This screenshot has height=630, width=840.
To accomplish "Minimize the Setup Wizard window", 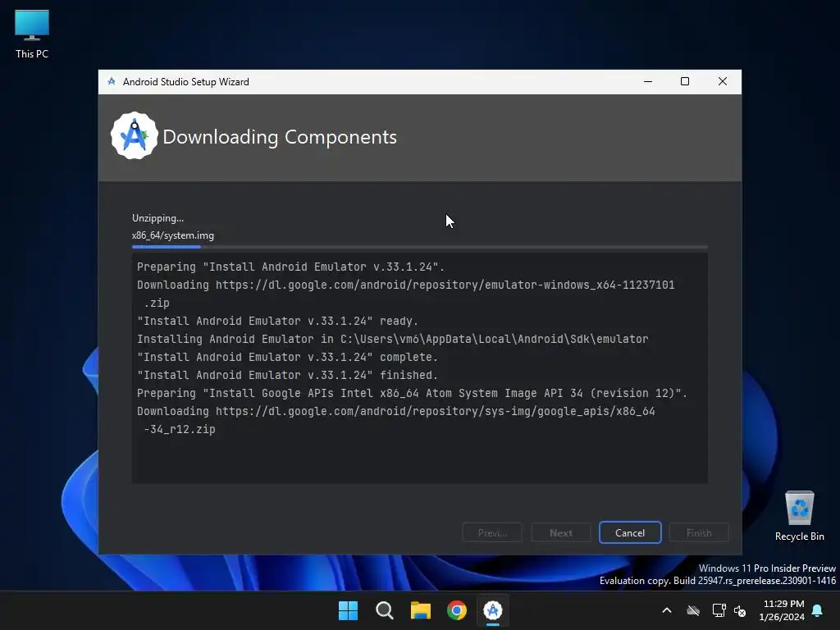I will click(x=648, y=81).
